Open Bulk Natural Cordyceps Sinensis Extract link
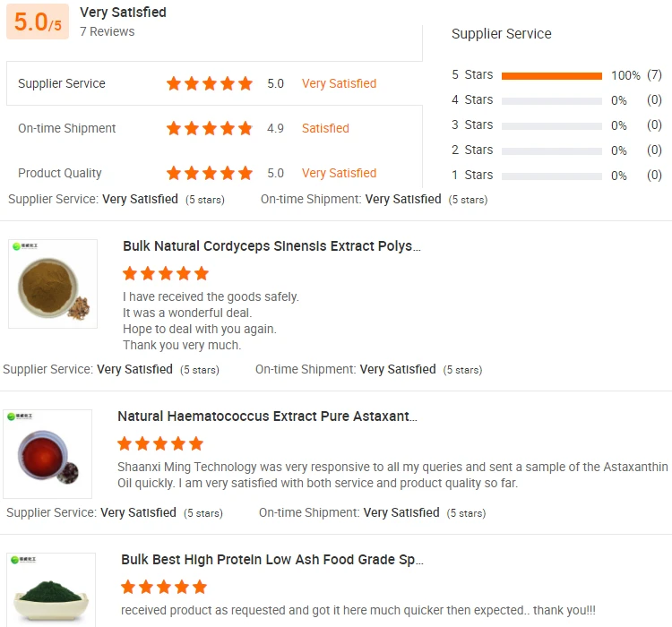 (x=271, y=246)
